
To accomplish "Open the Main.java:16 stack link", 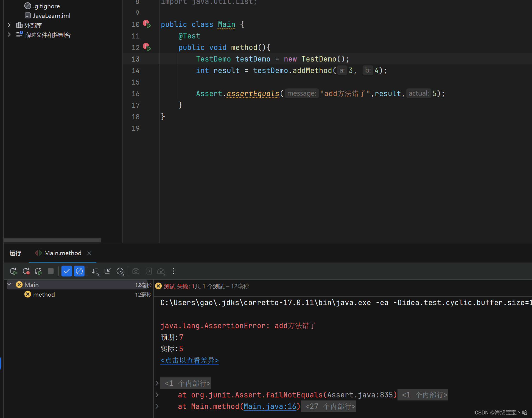I will tap(270, 406).
